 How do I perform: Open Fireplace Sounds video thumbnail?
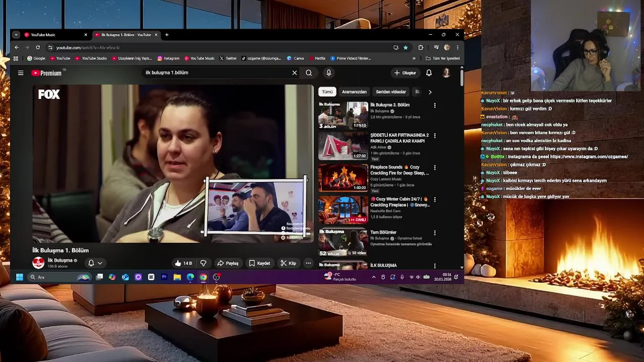[x=343, y=178]
